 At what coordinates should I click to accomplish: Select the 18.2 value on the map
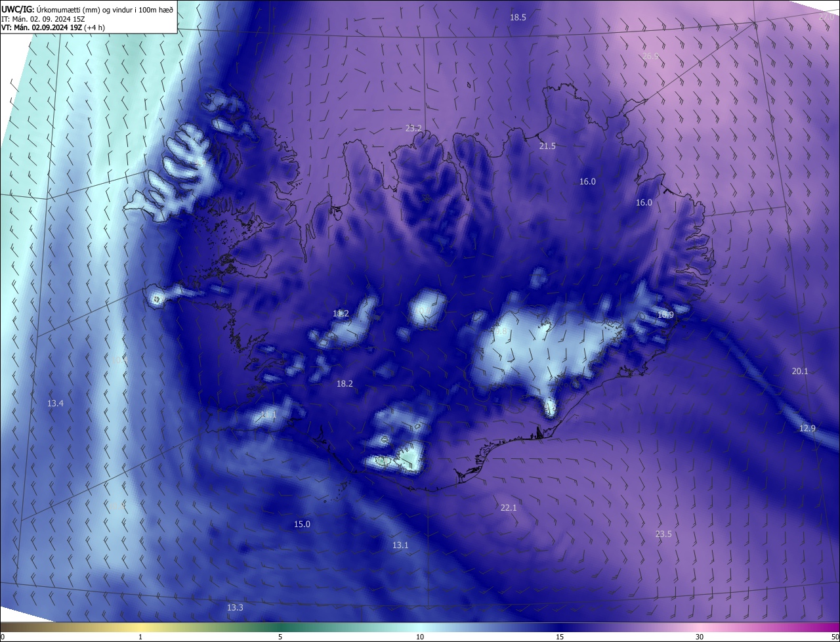click(345, 383)
